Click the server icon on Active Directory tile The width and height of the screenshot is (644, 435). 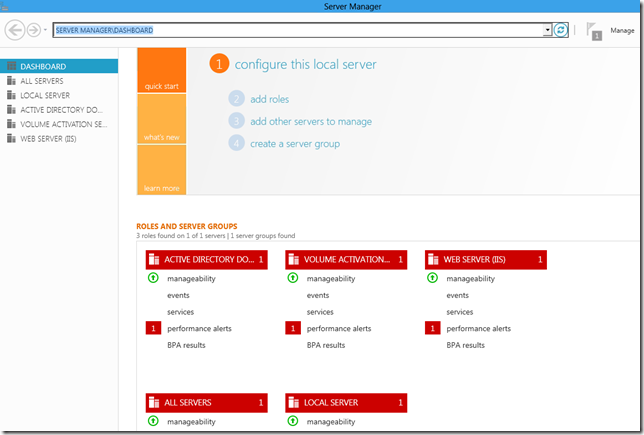click(x=154, y=259)
